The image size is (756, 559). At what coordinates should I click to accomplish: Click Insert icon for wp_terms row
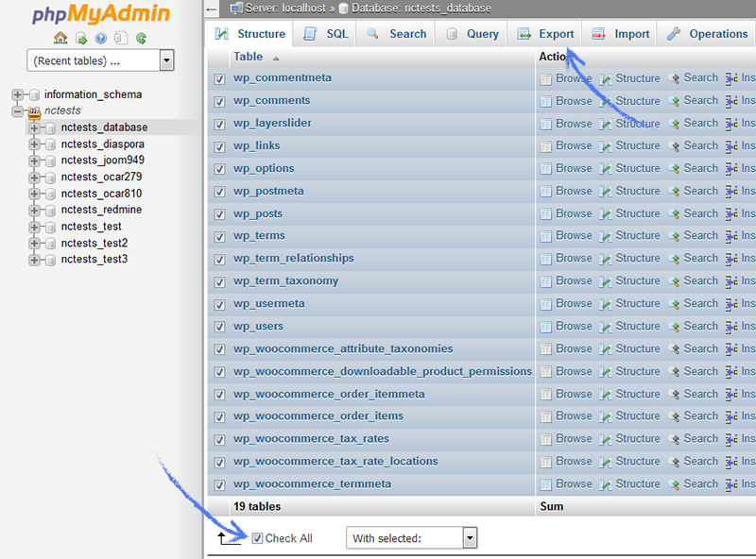pyautogui.click(x=731, y=236)
